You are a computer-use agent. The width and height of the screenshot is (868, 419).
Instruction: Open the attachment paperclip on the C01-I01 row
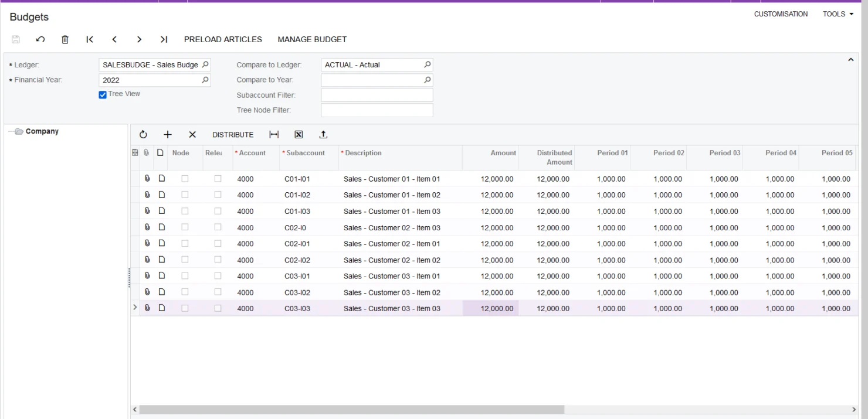tap(147, 178)
